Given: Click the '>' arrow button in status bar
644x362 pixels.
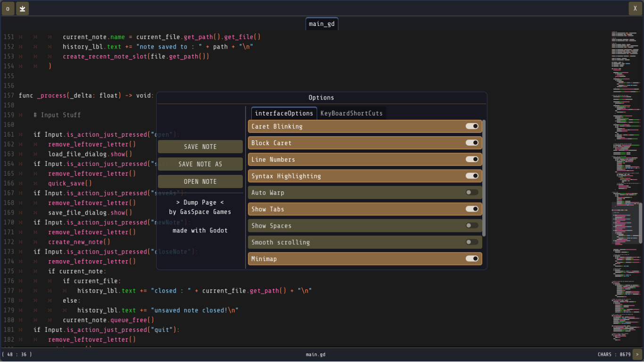Looking at the screenshot, I should pos(637,354).
